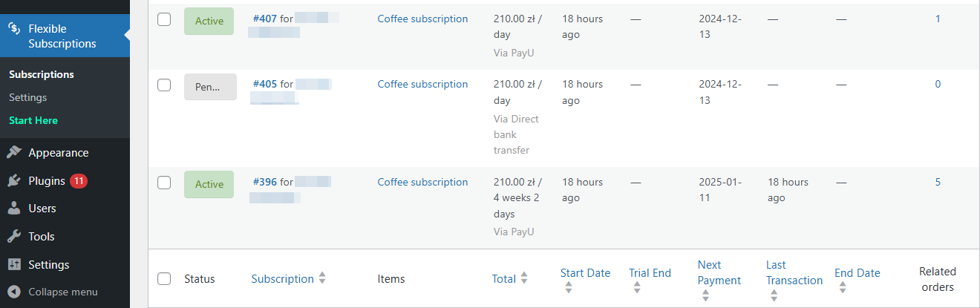Tick the checkbox for subscription #405
This screenshot has height=308, width=980.
click(x=164, y=85)
